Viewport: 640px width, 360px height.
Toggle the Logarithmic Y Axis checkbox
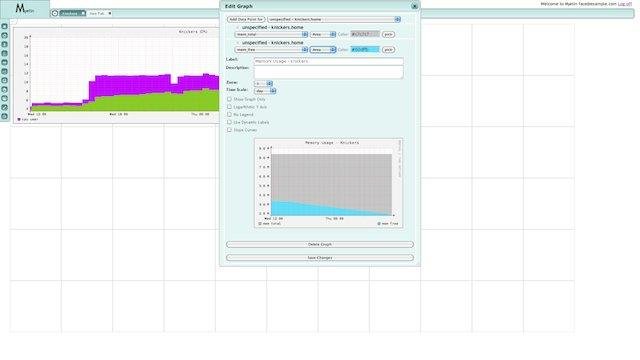229,107
